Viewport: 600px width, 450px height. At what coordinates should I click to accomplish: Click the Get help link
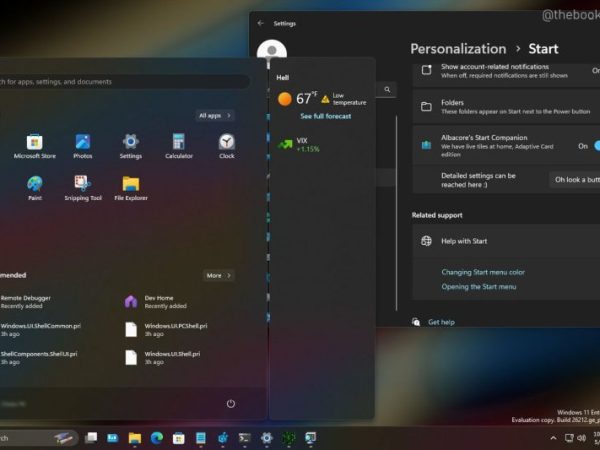point(441,322)
